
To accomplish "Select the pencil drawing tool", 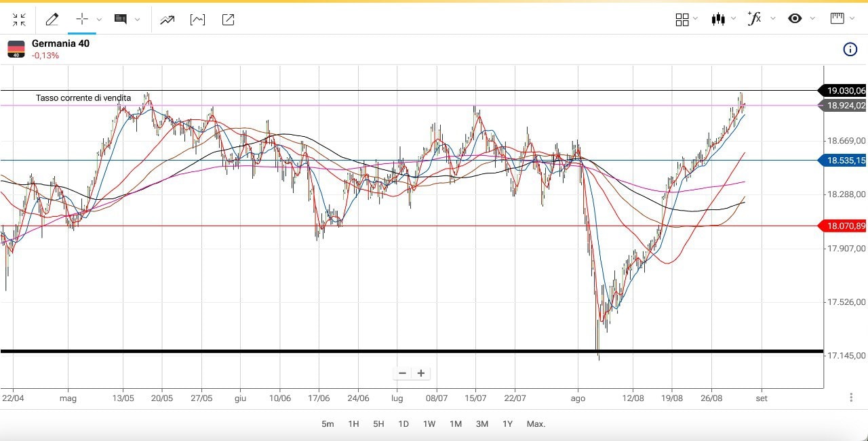I will pos(52,20).
